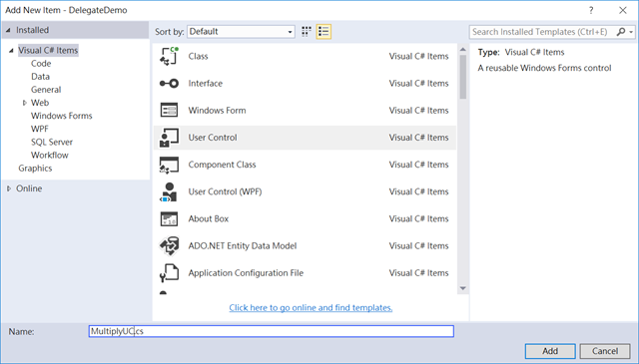Open the Sort by Default dropdown
Image resolution: width=639 pixels, height=364 pixels.
241,32
